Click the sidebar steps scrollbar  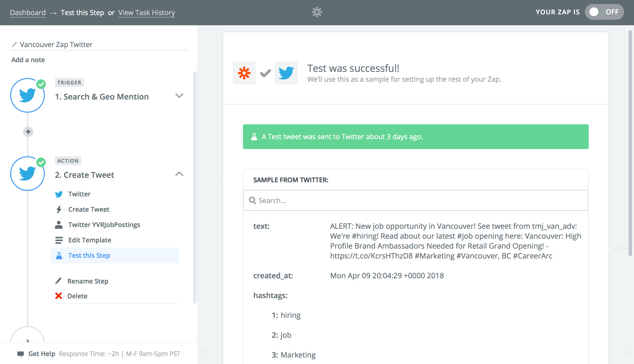[x=195, y=187]
